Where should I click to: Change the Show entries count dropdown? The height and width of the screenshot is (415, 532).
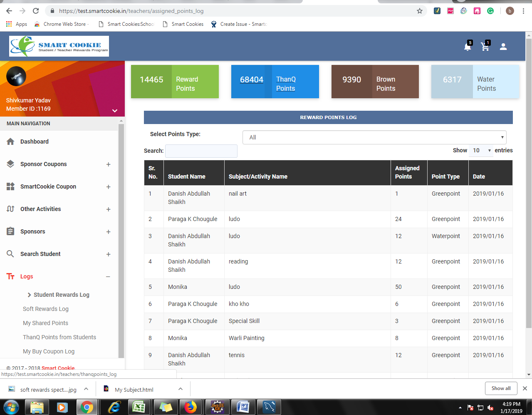pos(481,150)
